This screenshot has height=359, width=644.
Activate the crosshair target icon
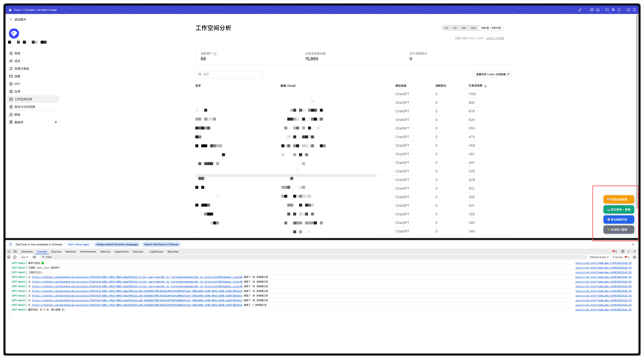point(619,10)
